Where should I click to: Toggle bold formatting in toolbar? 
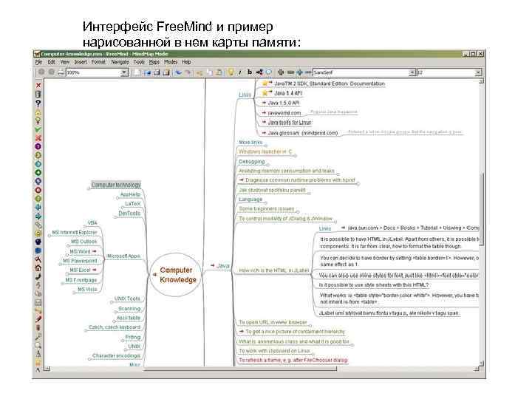[250, 72]
